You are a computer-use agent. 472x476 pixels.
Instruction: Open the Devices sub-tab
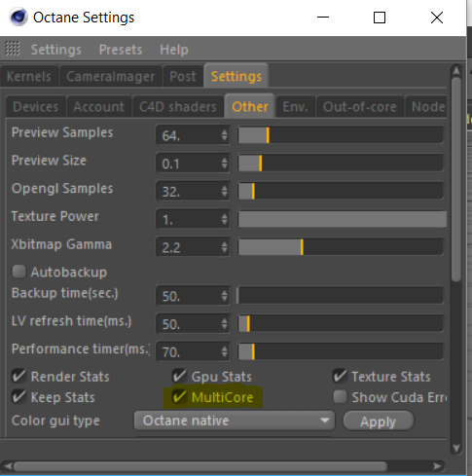click(x=36, y=106)
